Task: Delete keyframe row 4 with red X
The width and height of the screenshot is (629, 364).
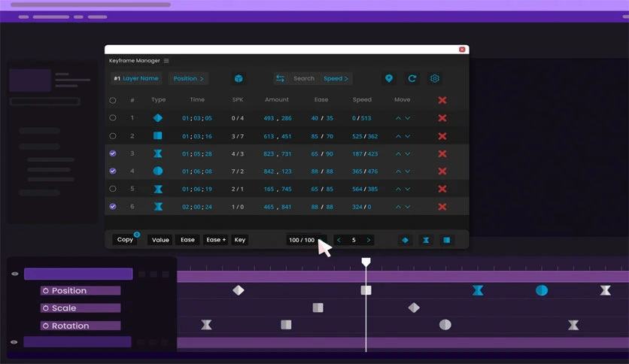Action: [x=442, y=171]
